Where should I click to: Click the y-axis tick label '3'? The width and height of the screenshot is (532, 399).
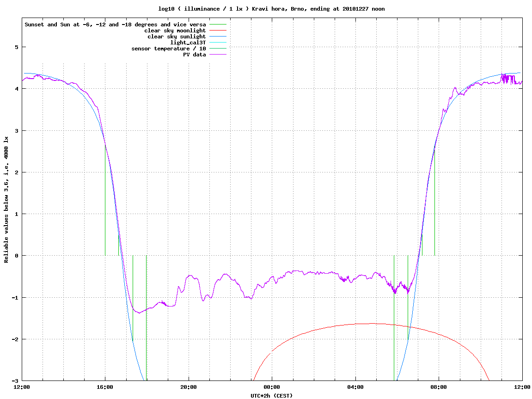(x=16, y=131)
